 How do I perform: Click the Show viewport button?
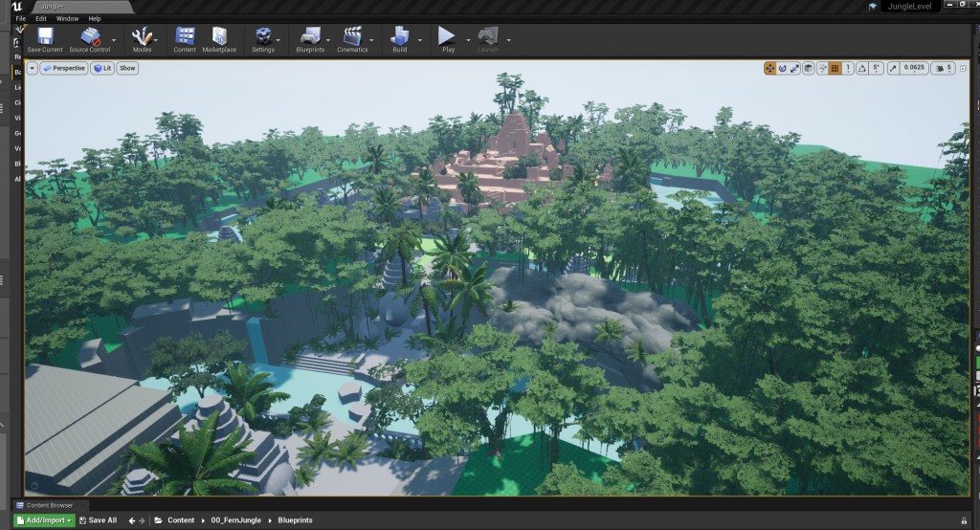point(127,68)
